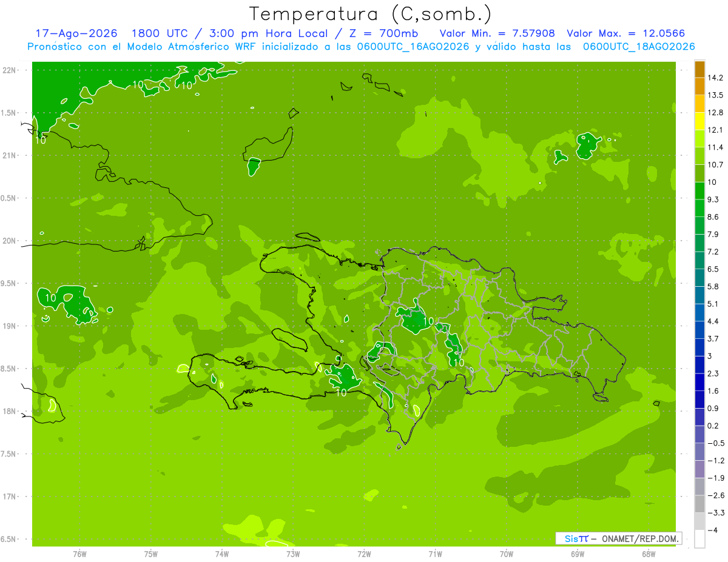Viewport: 728px width, 562px height.
Task: Click the '6.5' colorbar value
Action: pyautogui.click(x=714, y=269)
